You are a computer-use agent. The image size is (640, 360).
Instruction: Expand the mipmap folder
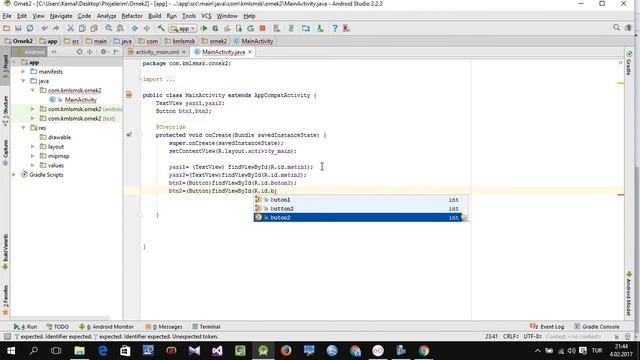33,156
